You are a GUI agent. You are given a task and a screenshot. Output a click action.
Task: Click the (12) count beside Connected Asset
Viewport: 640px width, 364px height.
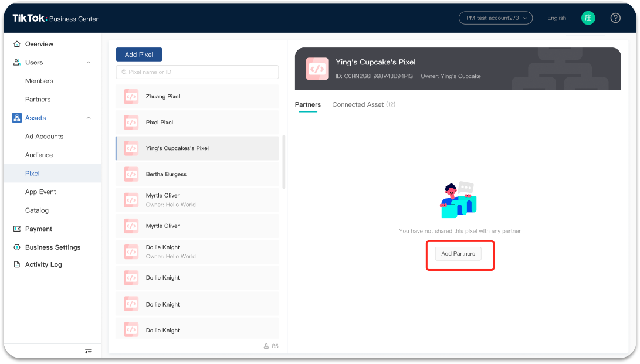pyautogui.click(x=391, y=104)
